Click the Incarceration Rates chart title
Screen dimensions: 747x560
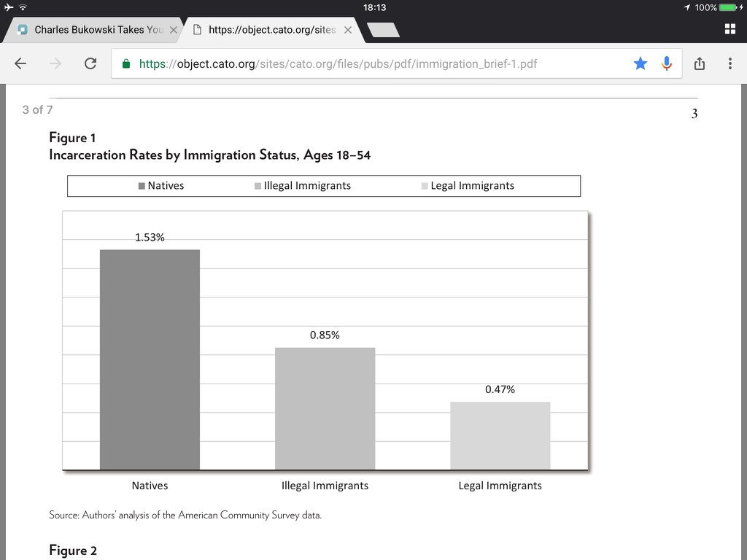[x=209, y=155]
